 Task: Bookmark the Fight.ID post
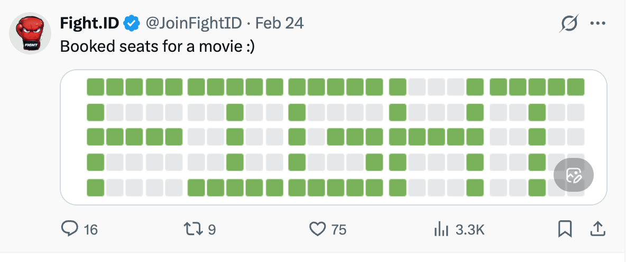565,229
